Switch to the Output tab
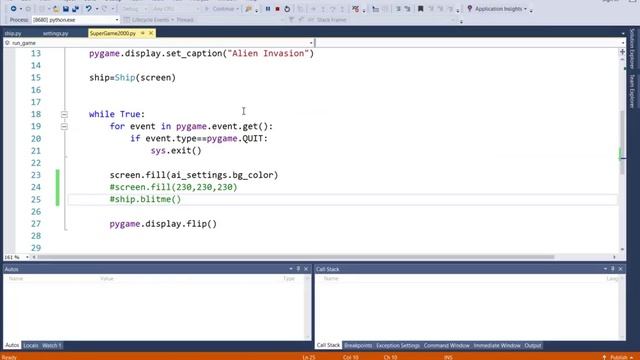 click(x=533, y=346)
